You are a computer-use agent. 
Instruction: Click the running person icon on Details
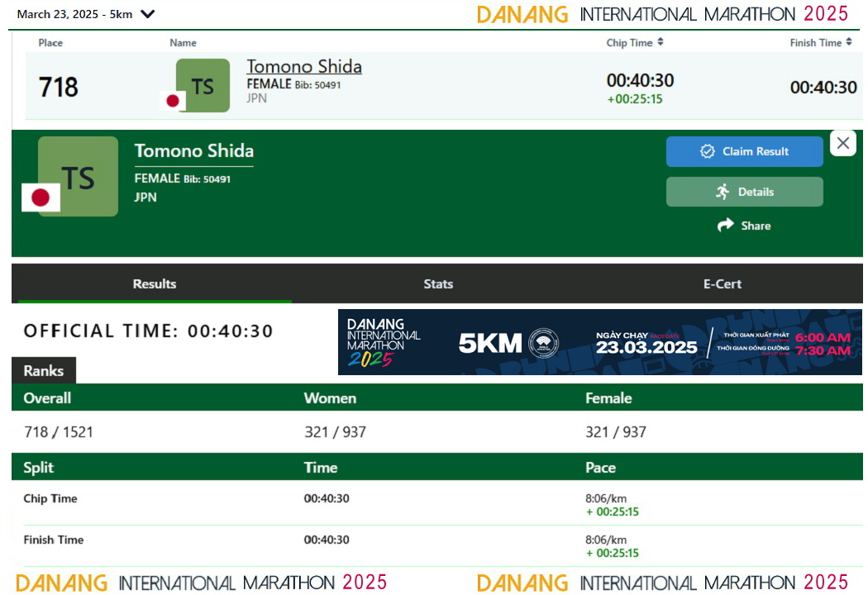point(723,192)
